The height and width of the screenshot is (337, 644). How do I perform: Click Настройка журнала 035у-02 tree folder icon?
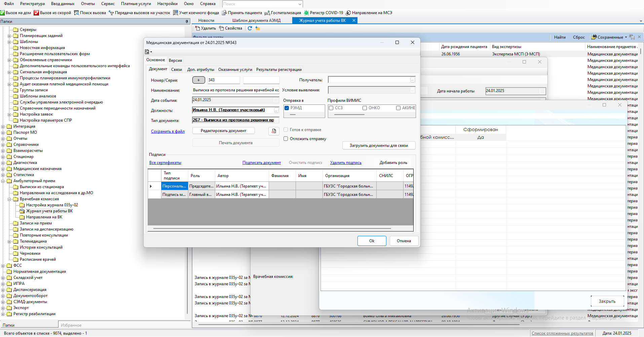[22, 205]
